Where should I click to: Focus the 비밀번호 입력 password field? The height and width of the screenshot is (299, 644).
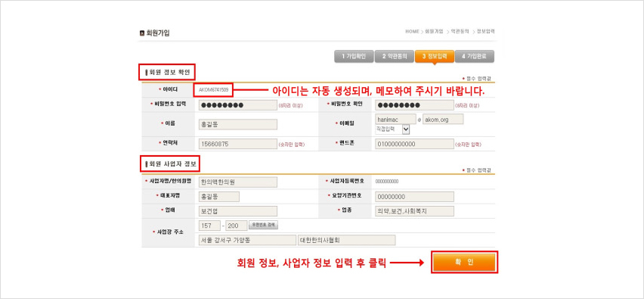pyautogui.click(x=238, y=105)
